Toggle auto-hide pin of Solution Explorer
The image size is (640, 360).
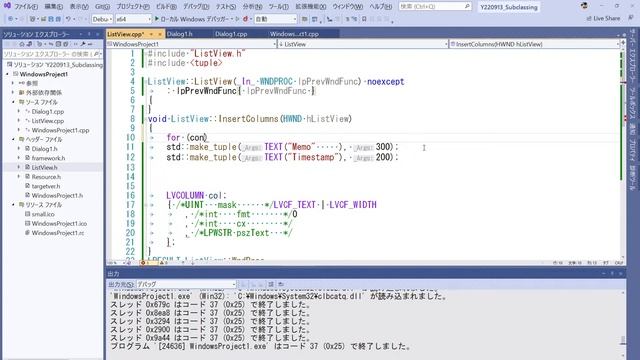(x=89, y=34)
